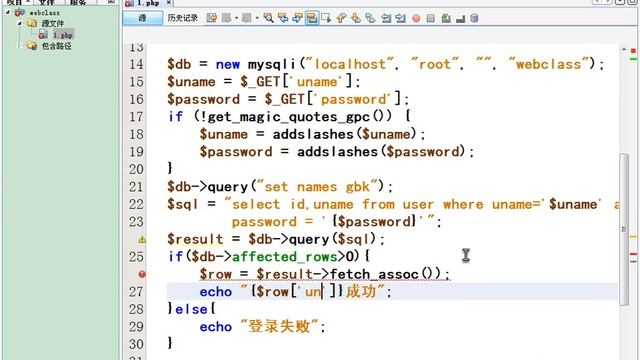
Task: Select webclass project in tree
Action: click(x=44, y=13)
